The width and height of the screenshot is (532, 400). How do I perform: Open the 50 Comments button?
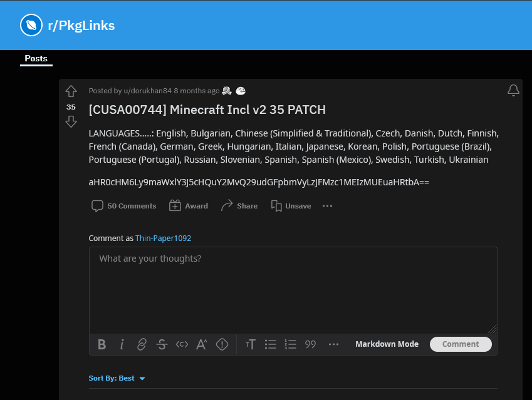pos(124,206)
